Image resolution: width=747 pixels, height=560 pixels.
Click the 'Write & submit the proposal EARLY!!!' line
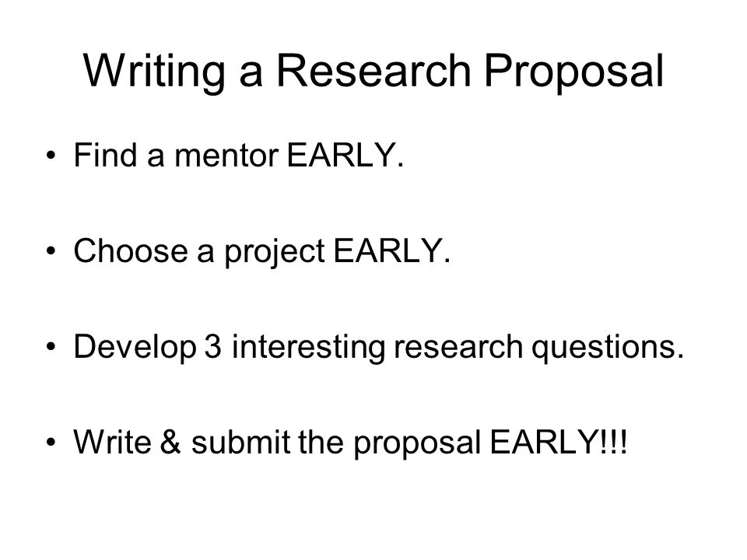coord(351,443)
